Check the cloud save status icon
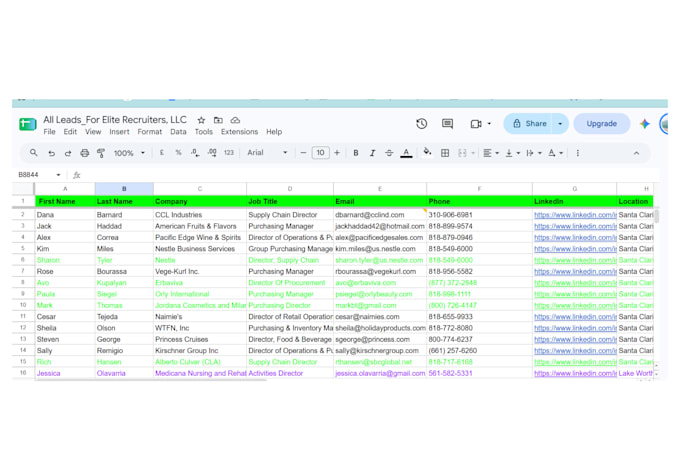The height and width of the screenshot is (459, 680). tap(235, 120)
